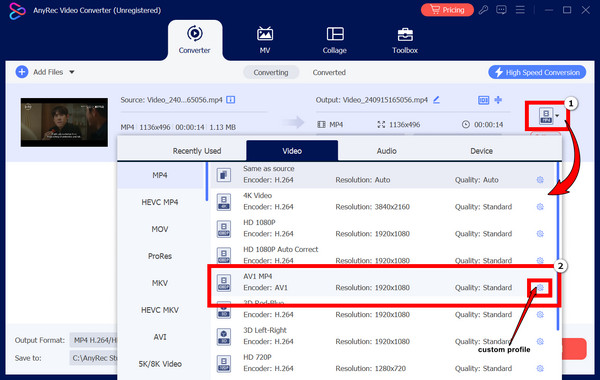This screenshot has height=380, width=600.
Task: Open the Converter tab
Action: 194,40
